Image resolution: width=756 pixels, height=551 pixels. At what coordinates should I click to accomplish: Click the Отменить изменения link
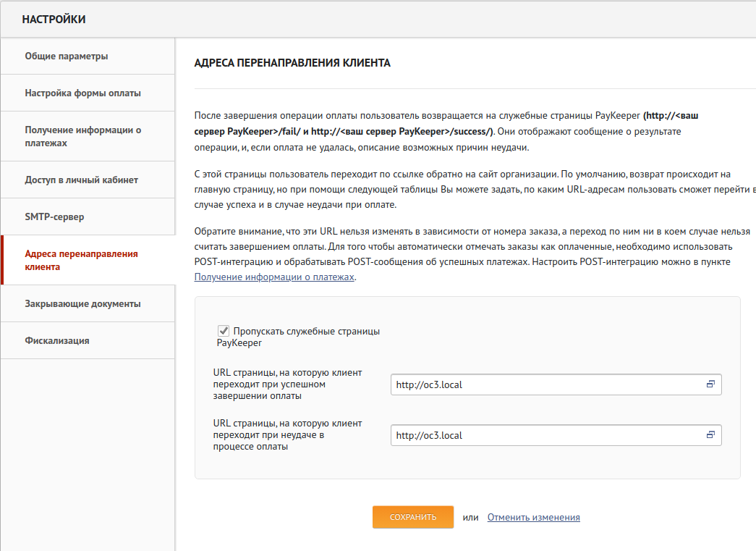click(x=533, y=518)
